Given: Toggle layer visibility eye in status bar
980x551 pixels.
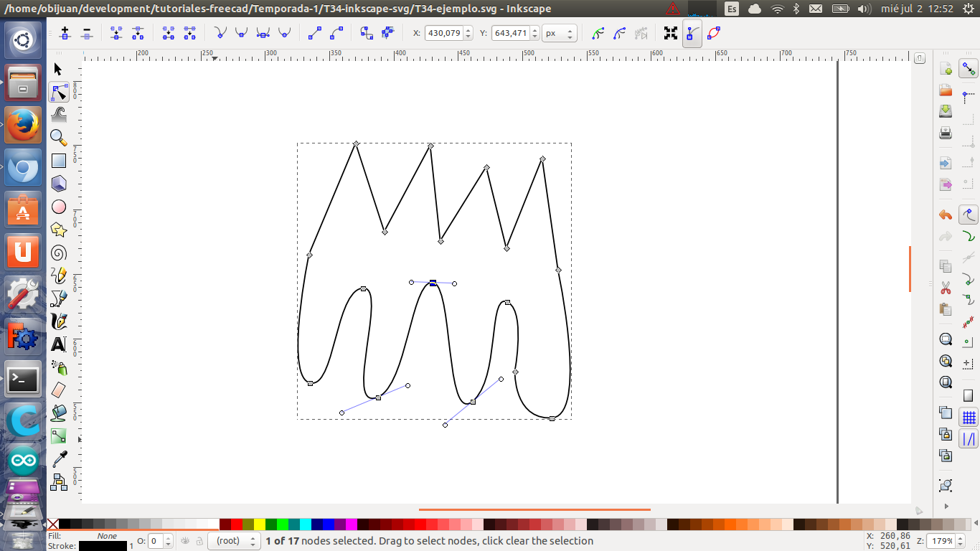Looking at the screenshot, I should click(185, 541).
